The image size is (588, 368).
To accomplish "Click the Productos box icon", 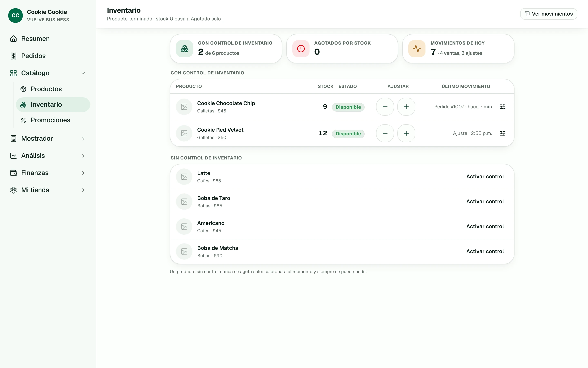I will (23, 89).
